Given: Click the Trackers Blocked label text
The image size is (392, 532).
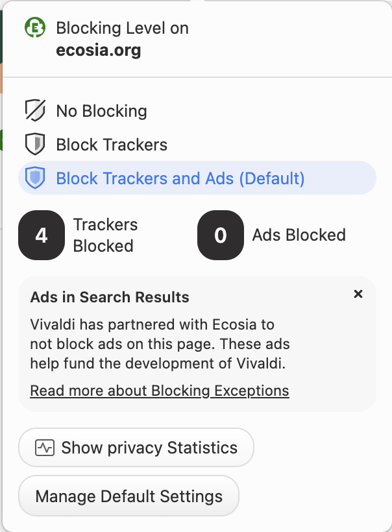Looking at the screenshot, I should tap(105, 235).
